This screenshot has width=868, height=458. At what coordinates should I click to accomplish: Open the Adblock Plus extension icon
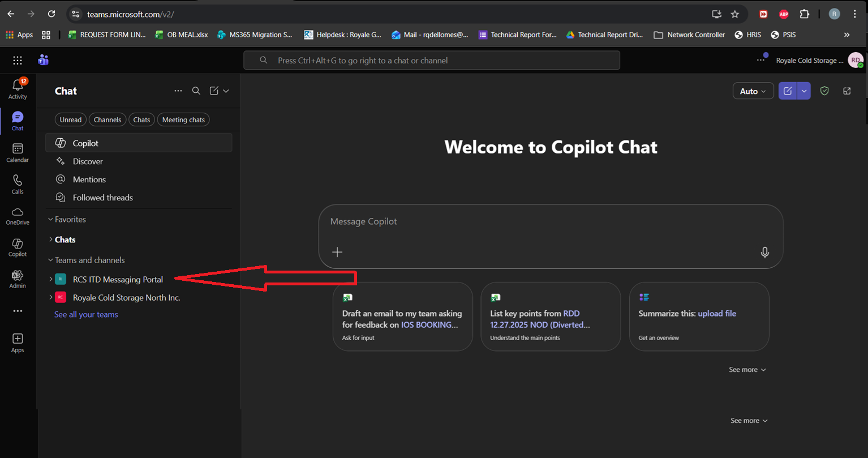[784, 14]
